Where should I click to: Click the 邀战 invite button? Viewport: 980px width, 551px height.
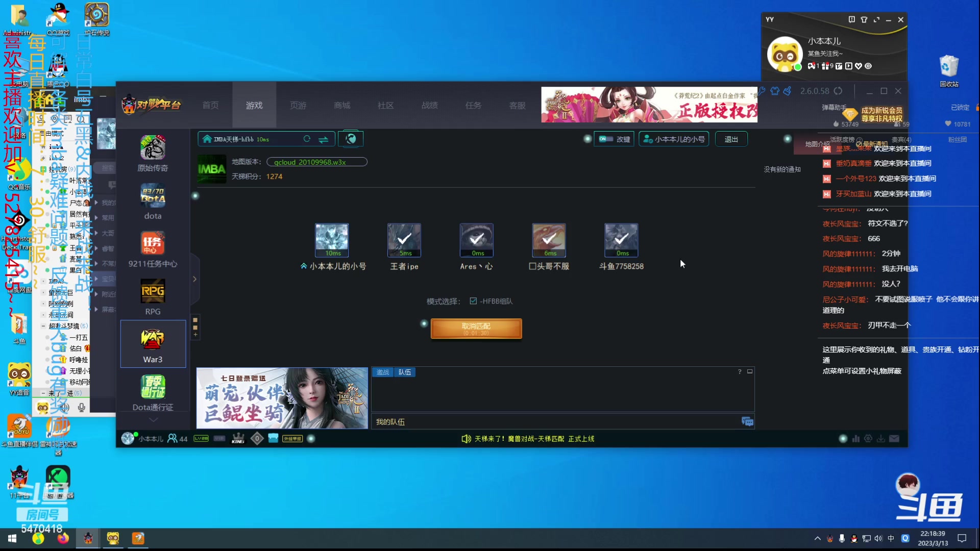tap(383, 372)
